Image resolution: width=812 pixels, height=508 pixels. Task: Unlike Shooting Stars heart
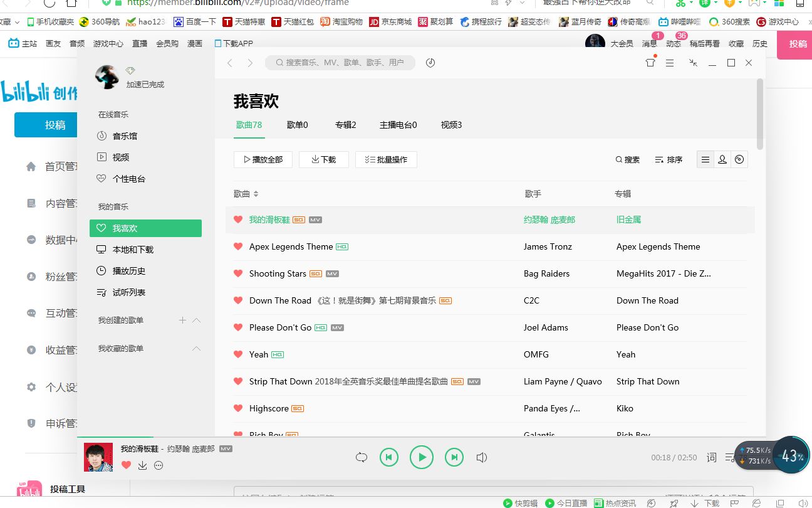[238, 273]
